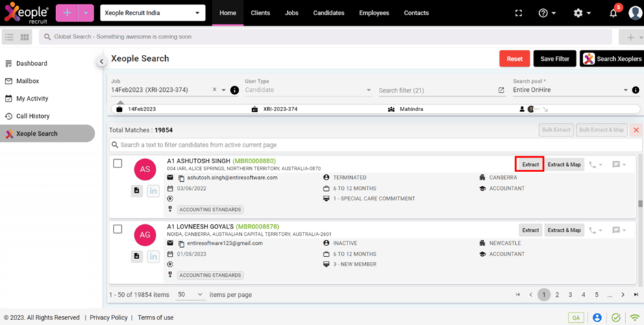Collapse the sidebar with the chevron
The image size is (644, 325).
tap(101, 62)
